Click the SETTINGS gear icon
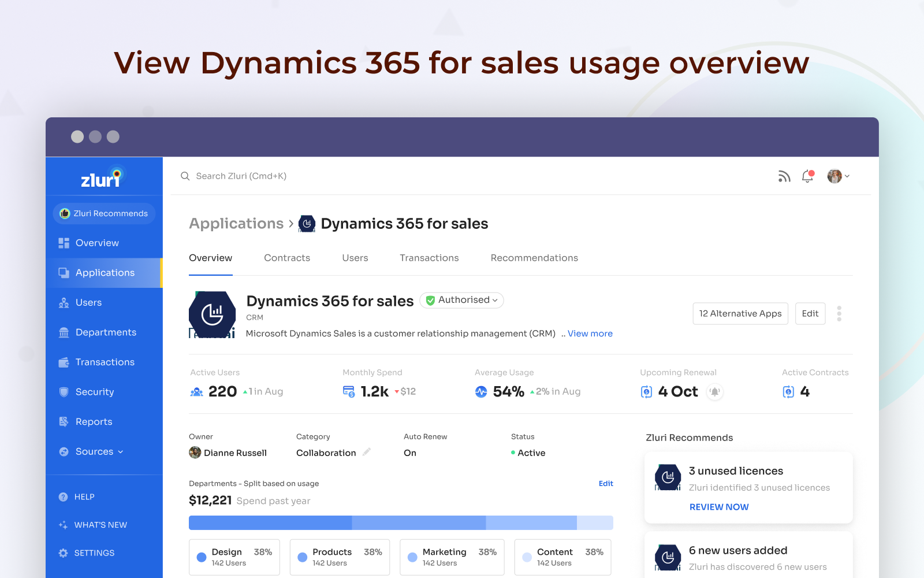Image resolution: width=924 pixels, height=578 pixels. (x=63, y=553)
